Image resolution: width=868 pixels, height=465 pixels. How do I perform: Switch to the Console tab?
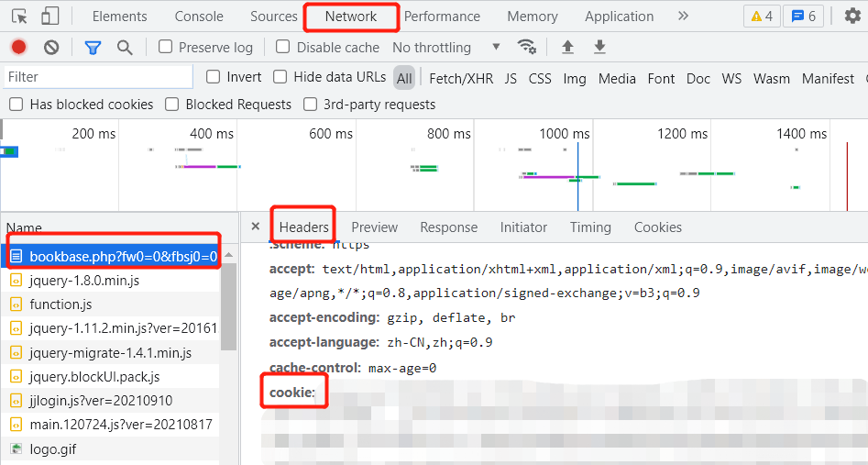click(x=199, y=17)
